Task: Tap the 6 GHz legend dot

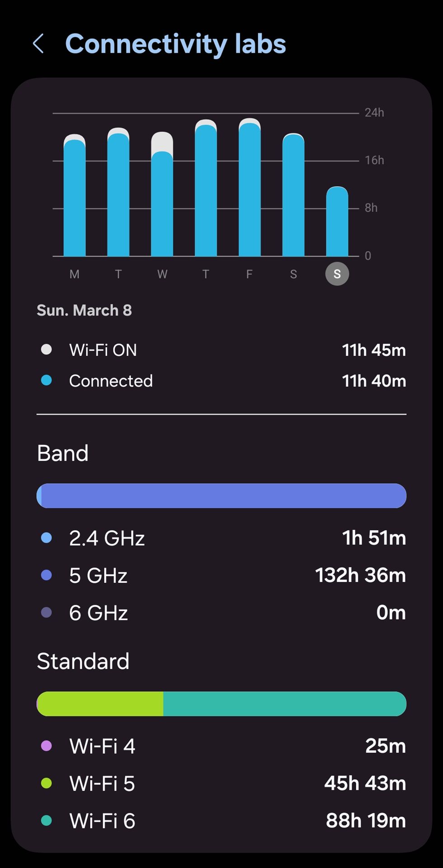Action: 46,613
